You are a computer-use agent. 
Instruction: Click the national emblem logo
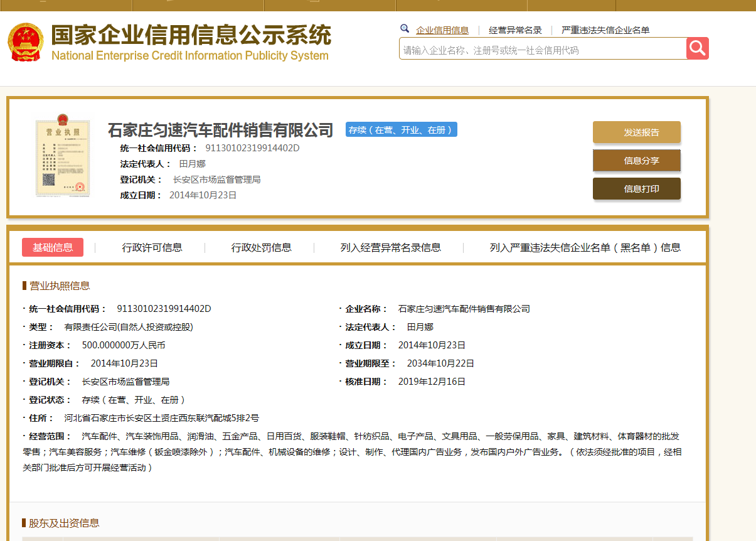(x=26, y=42)
